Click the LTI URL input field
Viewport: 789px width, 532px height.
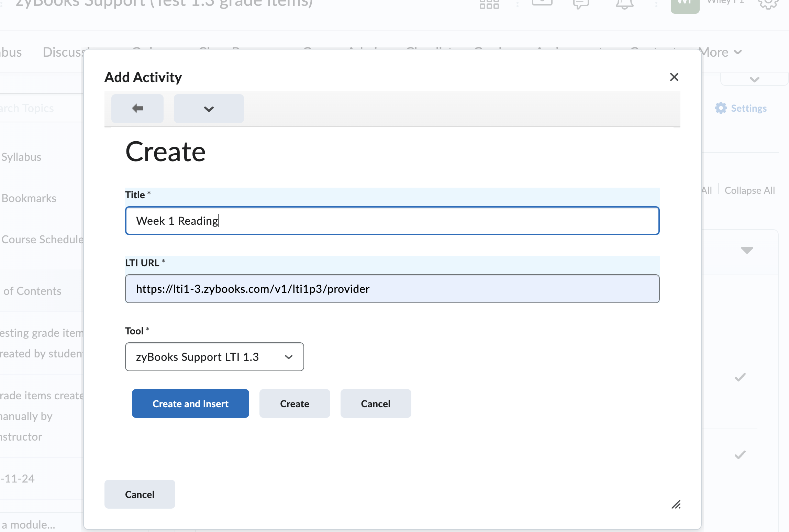[392, 289]
